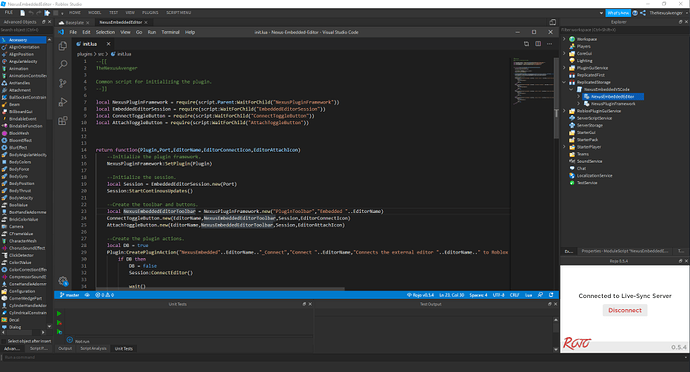Viewport: 690px width, 372px height.
Task: Open VS Code Run menu
Action: tap(152, 32)
